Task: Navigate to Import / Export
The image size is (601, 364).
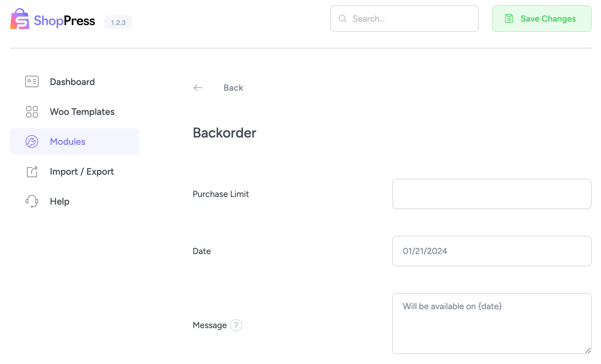Action: pos(82,171)
